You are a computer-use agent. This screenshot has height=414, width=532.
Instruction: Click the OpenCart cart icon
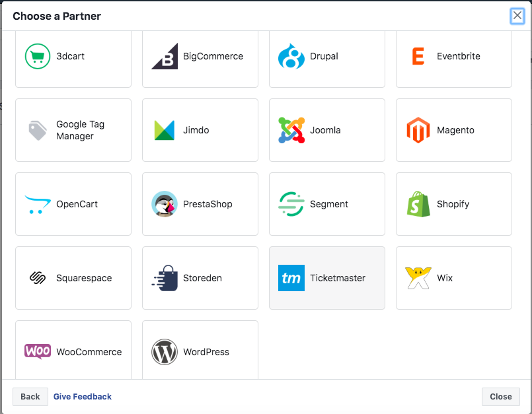coord(38,204)
